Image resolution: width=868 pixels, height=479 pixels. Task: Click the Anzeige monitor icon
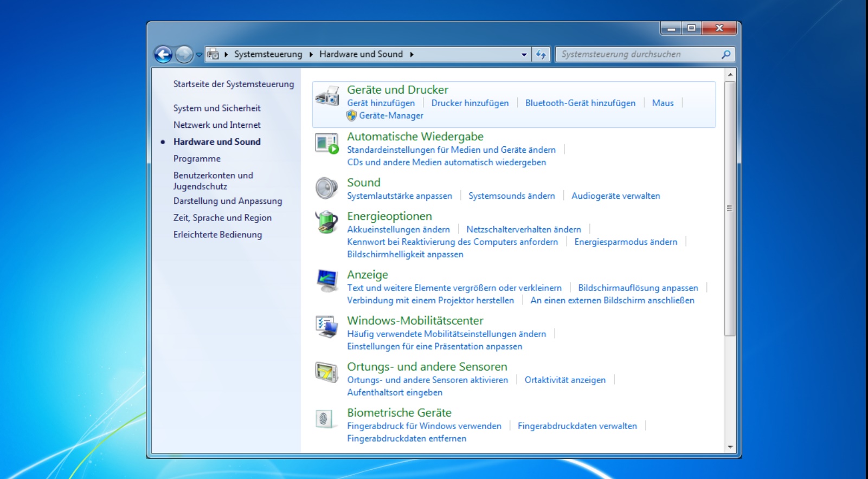[327, 281]
